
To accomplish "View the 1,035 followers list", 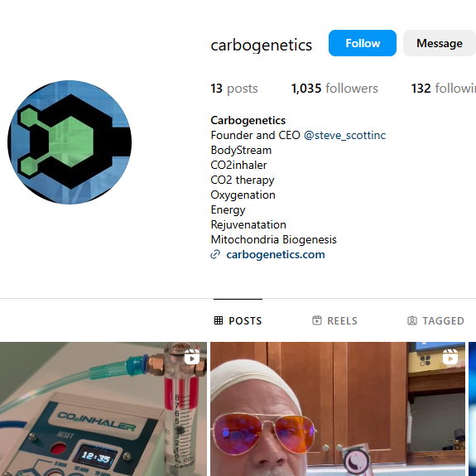I will click(x=334, y=89).
